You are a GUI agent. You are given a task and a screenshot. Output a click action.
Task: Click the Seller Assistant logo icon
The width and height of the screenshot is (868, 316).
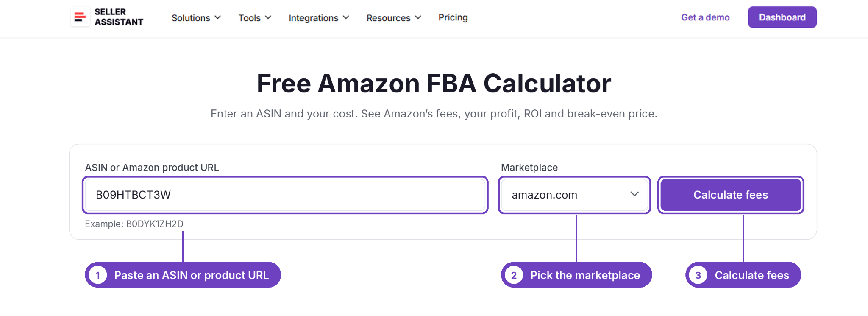(x=80, y=17)
